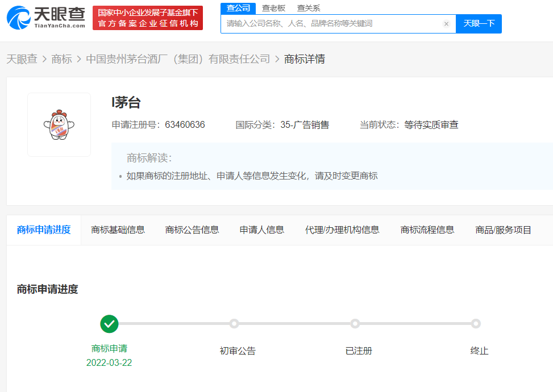Switch to the 商标申请进度 tab
This screenshot has height=392, width=553.
[x=44, y=230]
